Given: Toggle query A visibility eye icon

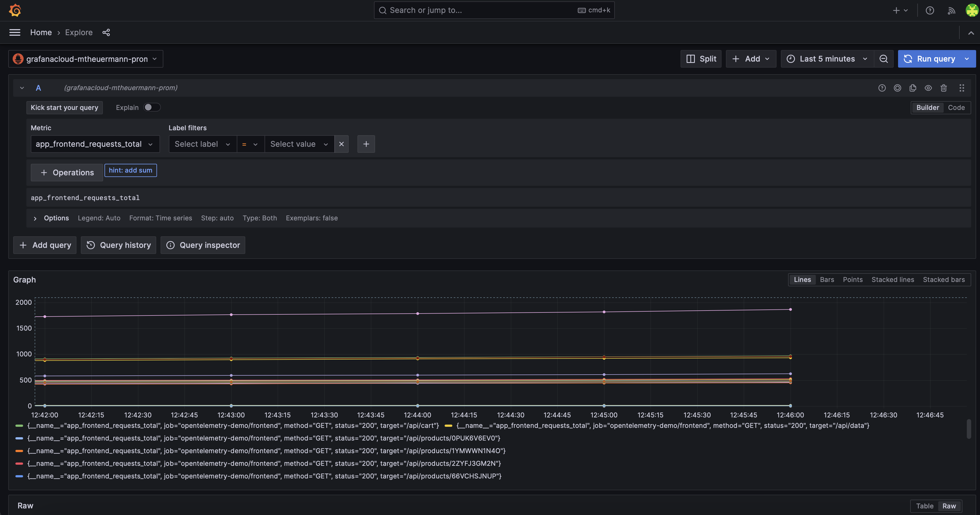Looking at the screenshot, I should 928,88.
